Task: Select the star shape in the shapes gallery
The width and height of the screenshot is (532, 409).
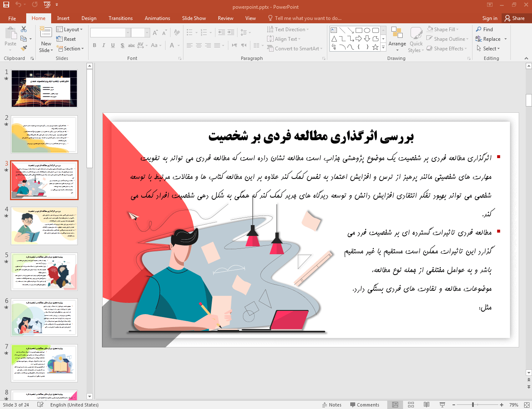Action: pos(375,47)
